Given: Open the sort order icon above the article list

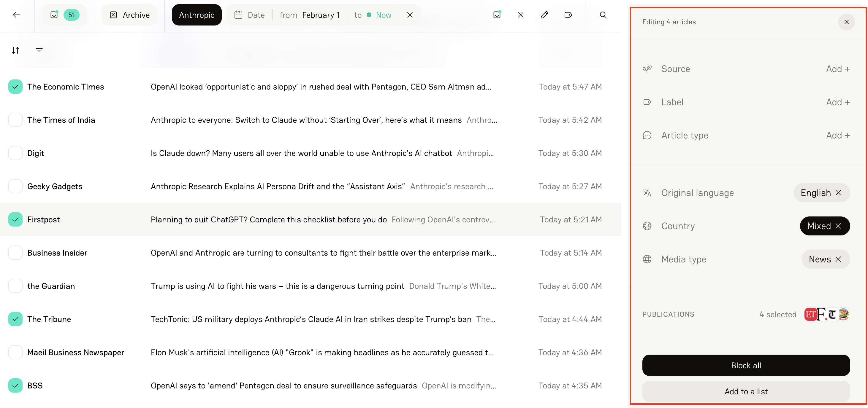Looking at the screenshot, I should click(15, 50).
